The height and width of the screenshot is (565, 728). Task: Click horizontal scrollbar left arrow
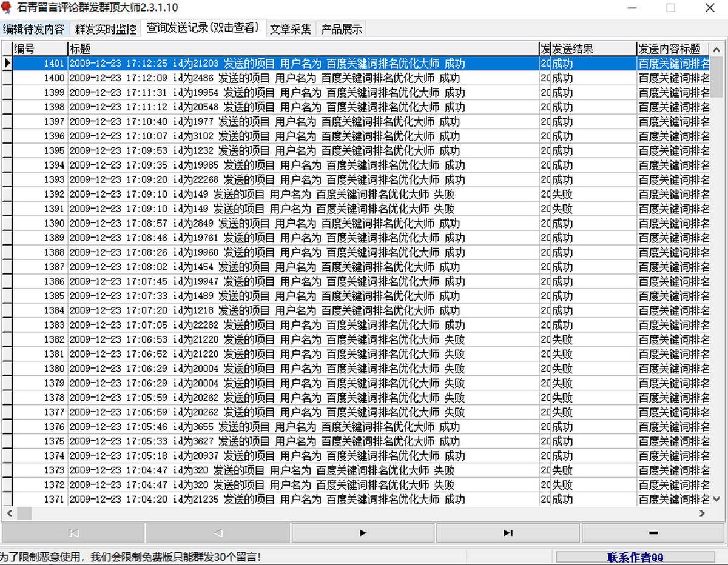click(8, 513)
